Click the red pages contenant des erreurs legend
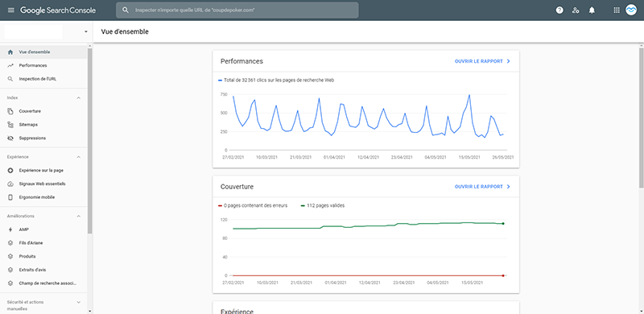The image size is (644, 314). point(254,205)
